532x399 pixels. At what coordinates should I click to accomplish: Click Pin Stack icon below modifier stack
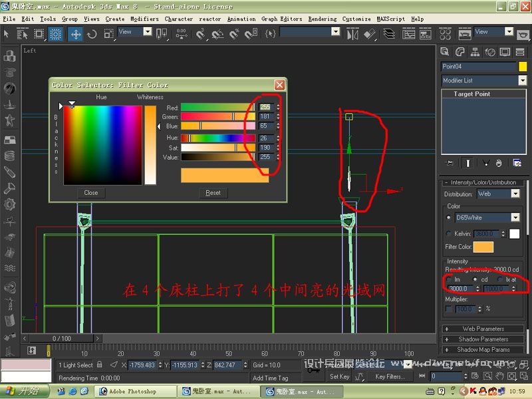click(450, 163)
